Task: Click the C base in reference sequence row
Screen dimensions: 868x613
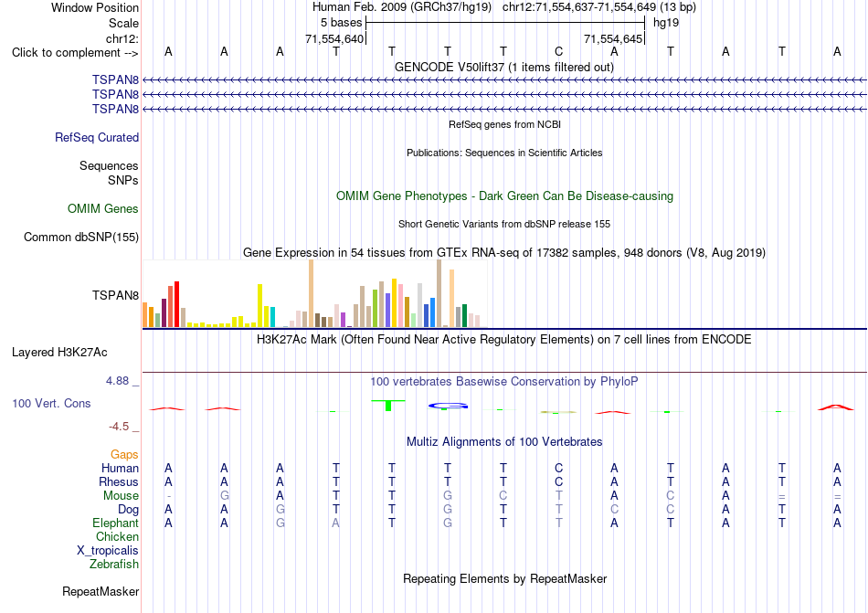Action: (558, 51)
